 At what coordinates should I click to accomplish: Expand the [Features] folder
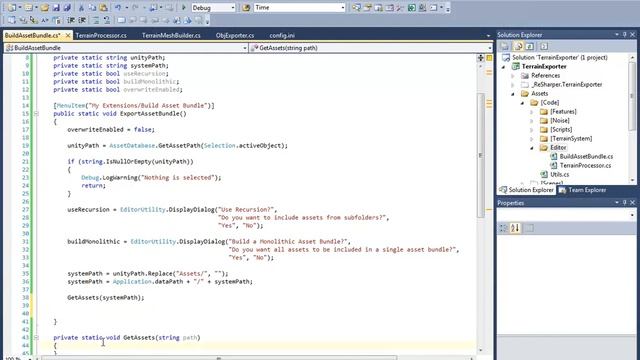(531, 112)
